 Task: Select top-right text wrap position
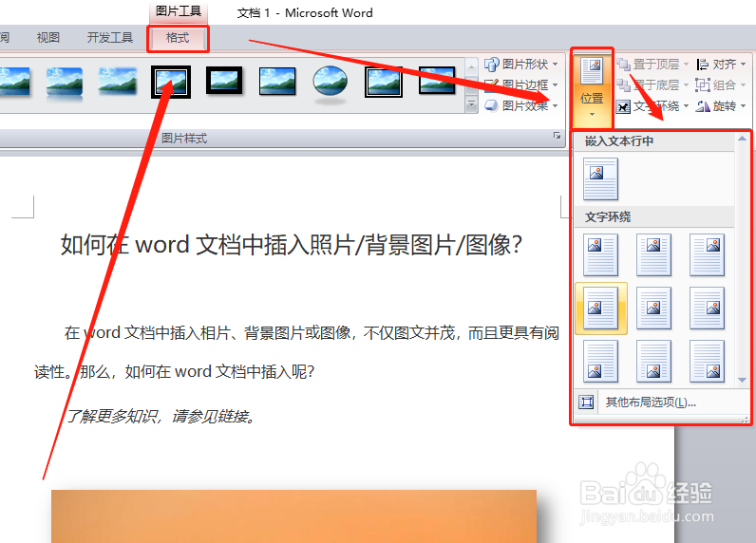coord(707,254)
